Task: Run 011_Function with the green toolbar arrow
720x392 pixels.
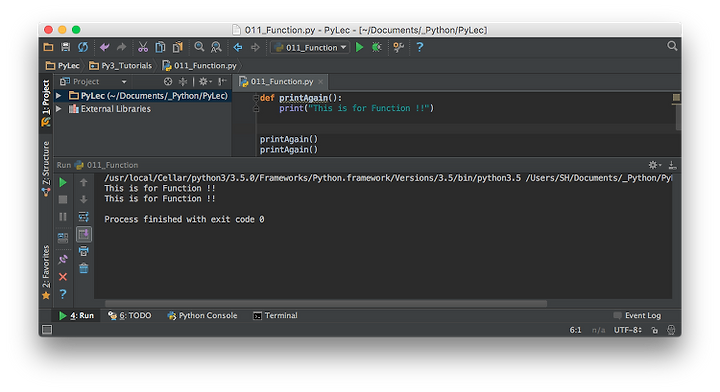Action: 360,47
